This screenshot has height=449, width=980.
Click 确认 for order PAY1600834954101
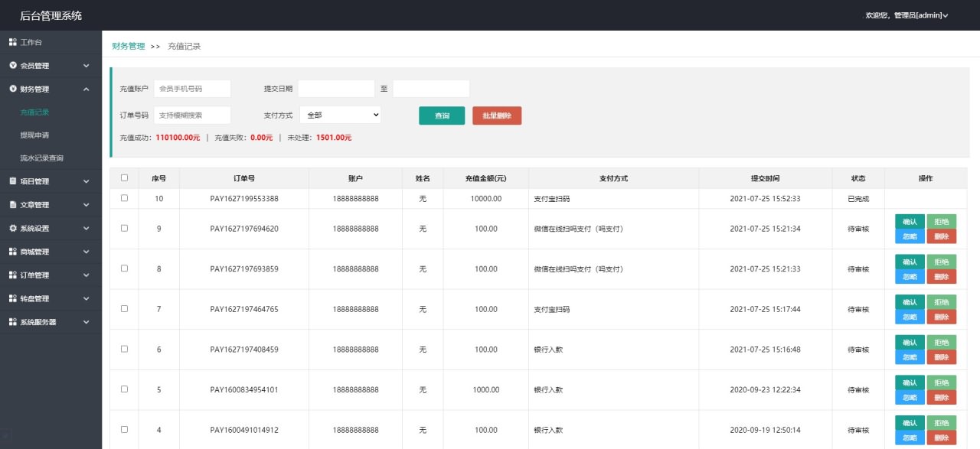(x=910, y=382)
